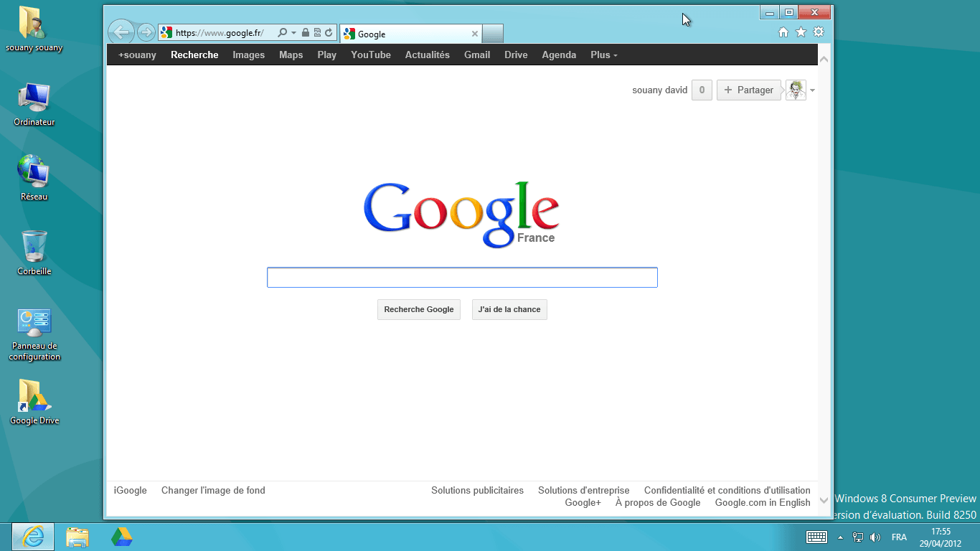
Task: Click the taskbar clock showing 17:55
Action: click(x=941, y=537)
